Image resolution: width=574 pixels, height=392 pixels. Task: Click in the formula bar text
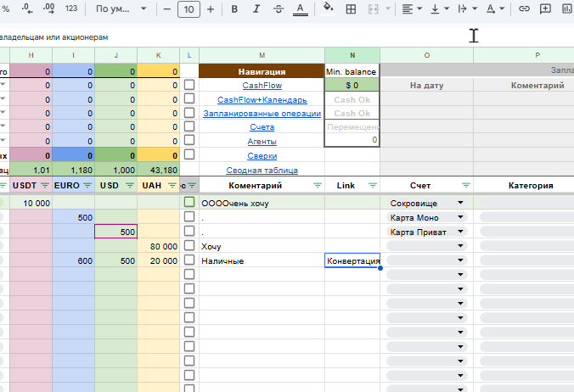54,37
